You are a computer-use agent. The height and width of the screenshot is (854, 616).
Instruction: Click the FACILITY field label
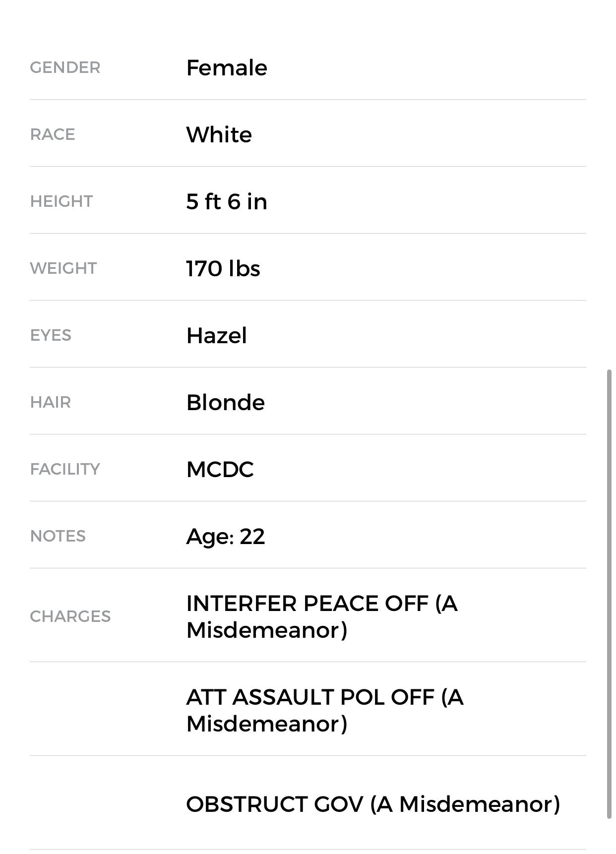click(65, 469)
